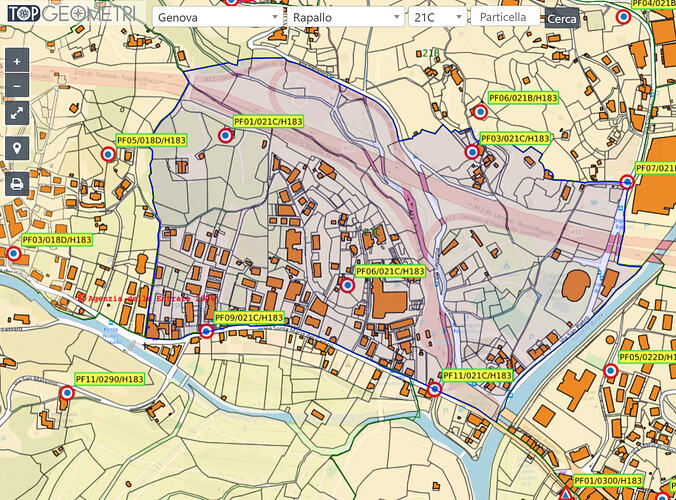Select marker for PF06/021C/H183

click(347, 286)
